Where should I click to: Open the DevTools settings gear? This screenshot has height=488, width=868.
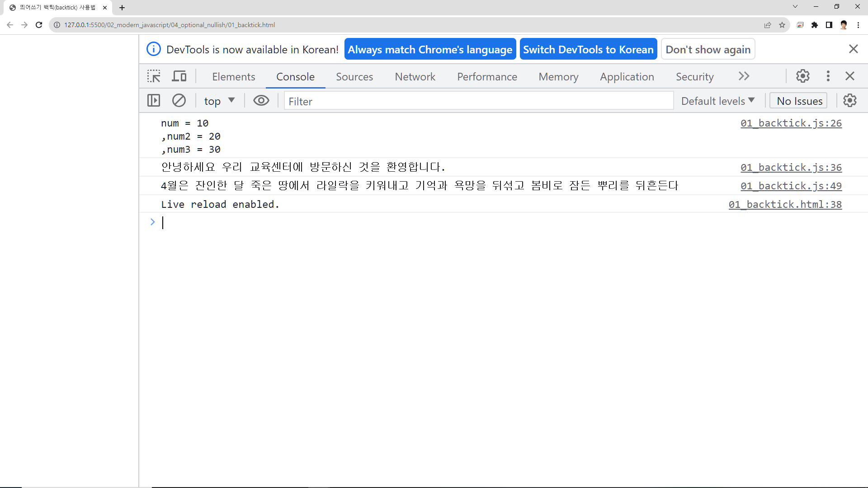tap(802, 76)
